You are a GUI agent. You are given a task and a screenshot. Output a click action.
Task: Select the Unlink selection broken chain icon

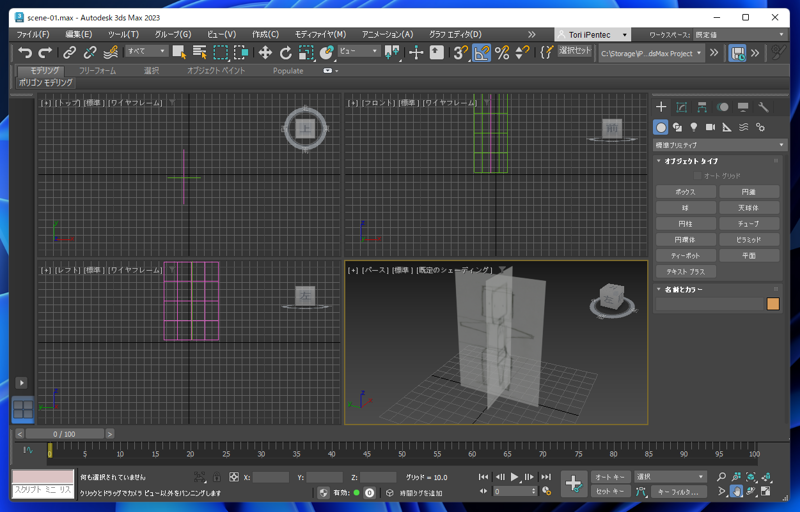(x=90, y=52)
